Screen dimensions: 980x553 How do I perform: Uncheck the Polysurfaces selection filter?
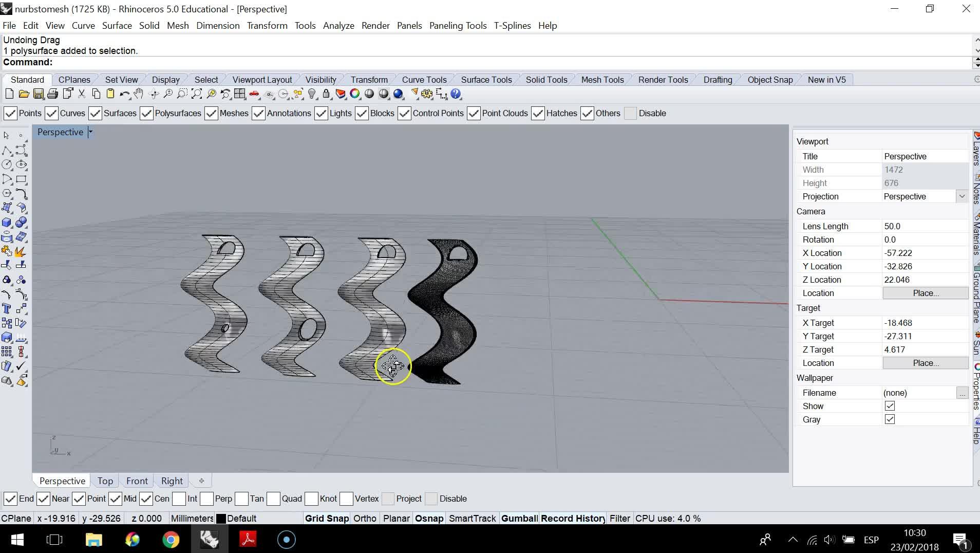pos(147,114)
